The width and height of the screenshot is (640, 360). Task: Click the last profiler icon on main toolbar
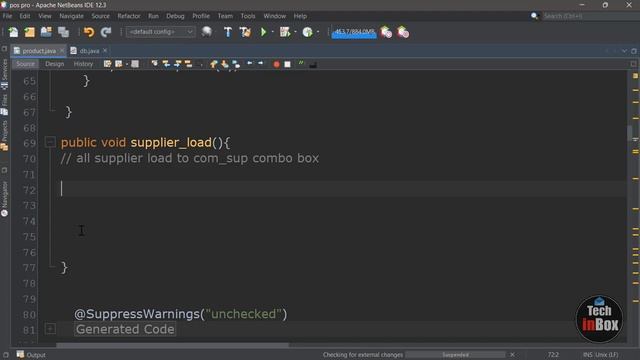click(x=403, y=32)
